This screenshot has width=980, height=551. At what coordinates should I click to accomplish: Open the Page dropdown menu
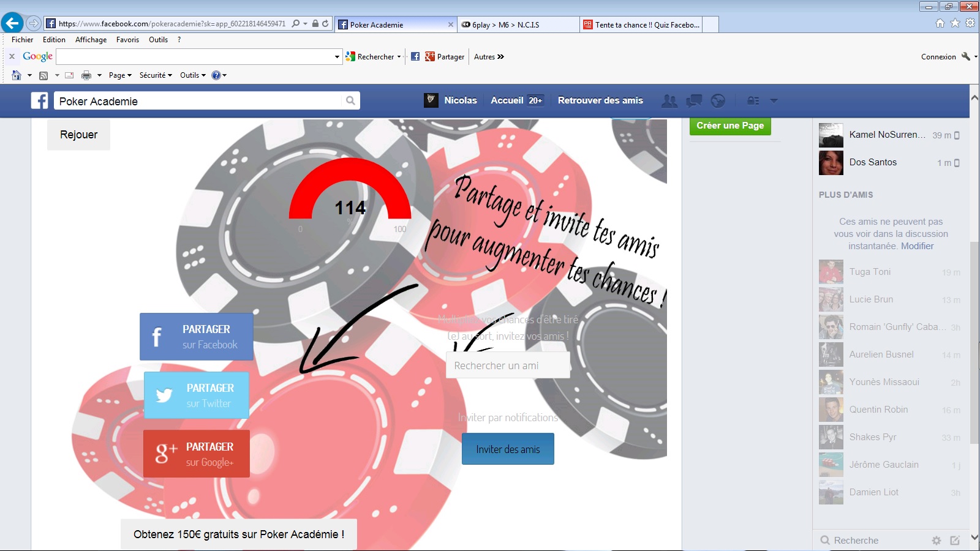coord(120,75)
